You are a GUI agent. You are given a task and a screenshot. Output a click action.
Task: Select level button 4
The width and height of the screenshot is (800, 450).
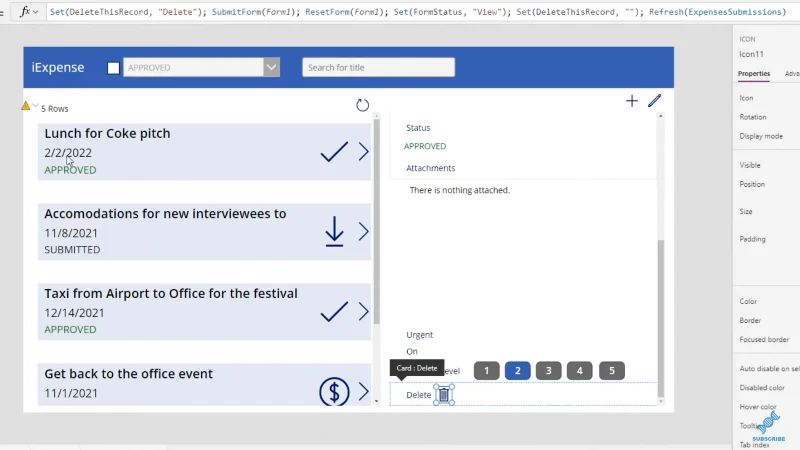[580, 371]
